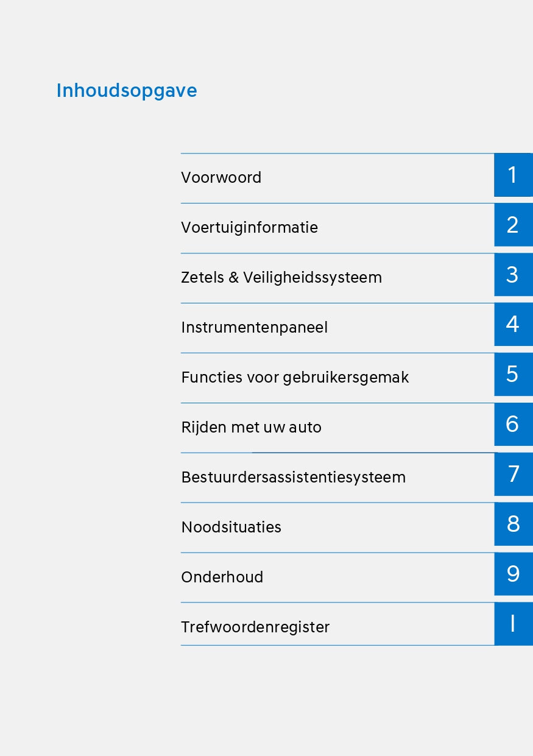Click blue chapter tab number 7
The height and width of the screenshot is (756, 533).
coord(513,475)
